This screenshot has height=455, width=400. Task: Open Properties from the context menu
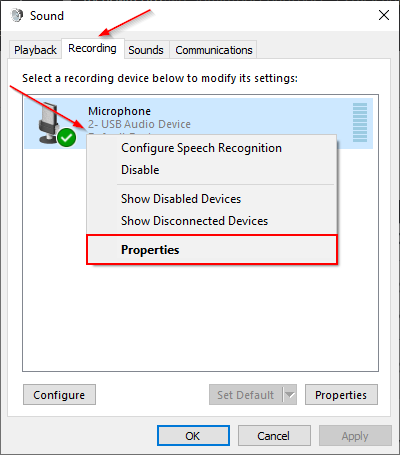[x=212, y=250]
